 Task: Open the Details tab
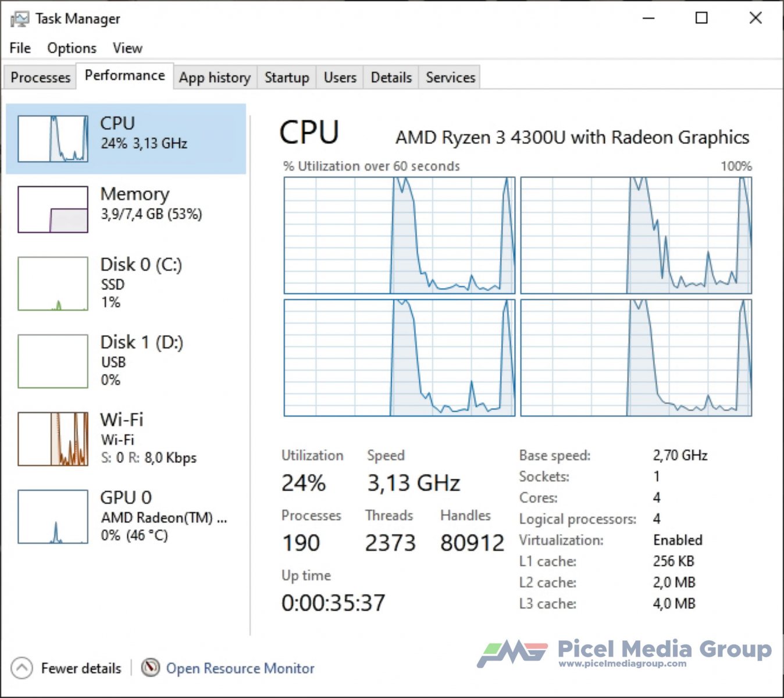(x=391, y=77)
